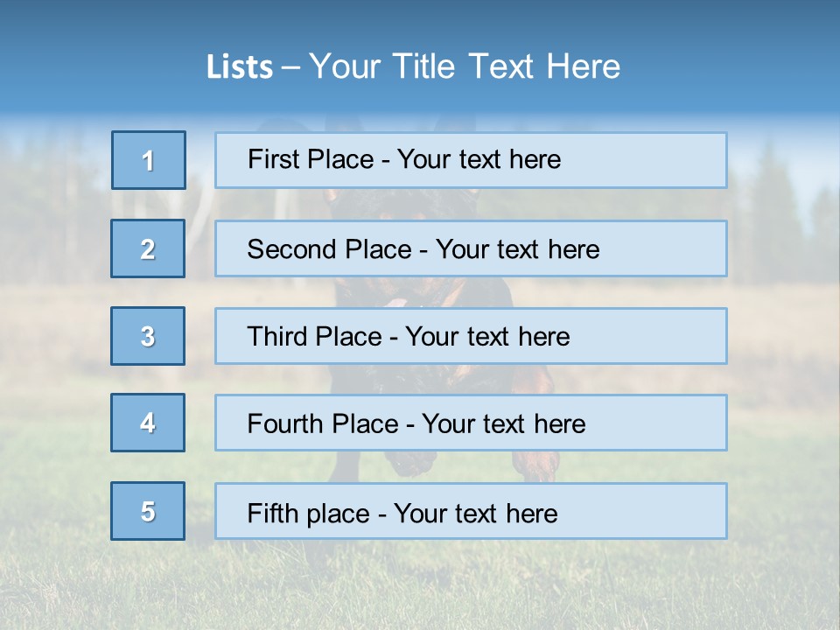Click 'Your text here' in Fourth Place row

tap(503, 424)
